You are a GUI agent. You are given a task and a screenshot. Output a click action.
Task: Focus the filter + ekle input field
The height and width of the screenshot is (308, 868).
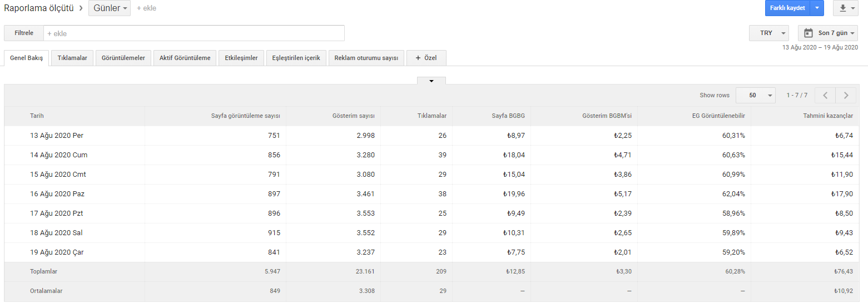click(x=194, y=33)
